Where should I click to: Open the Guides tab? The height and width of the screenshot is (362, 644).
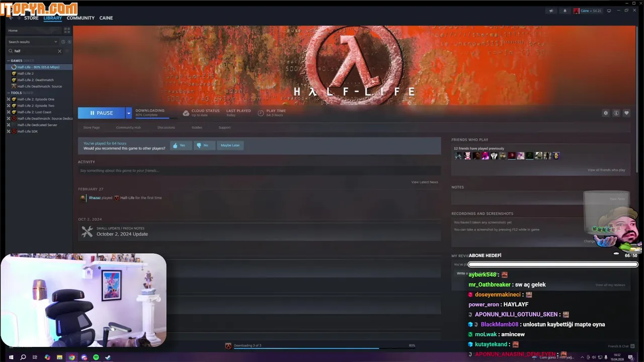coord(197,128)
